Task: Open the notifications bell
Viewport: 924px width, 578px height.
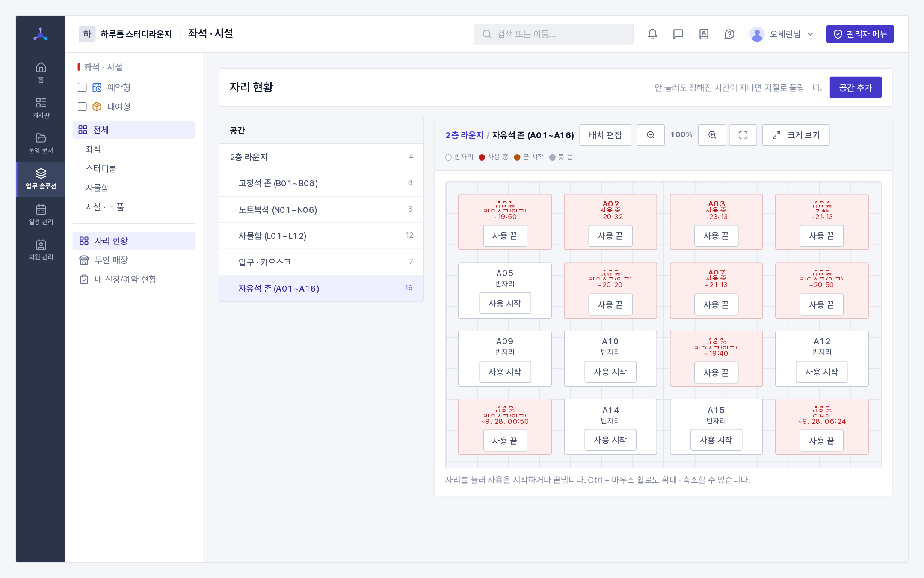Action: pyautogui.click(x=652, y=34)
